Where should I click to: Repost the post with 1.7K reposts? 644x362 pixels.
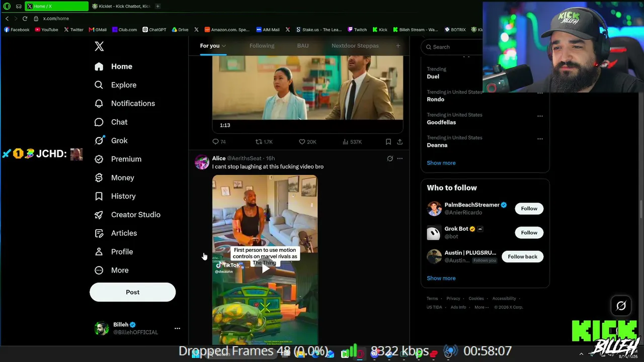[x=264, y=142]
